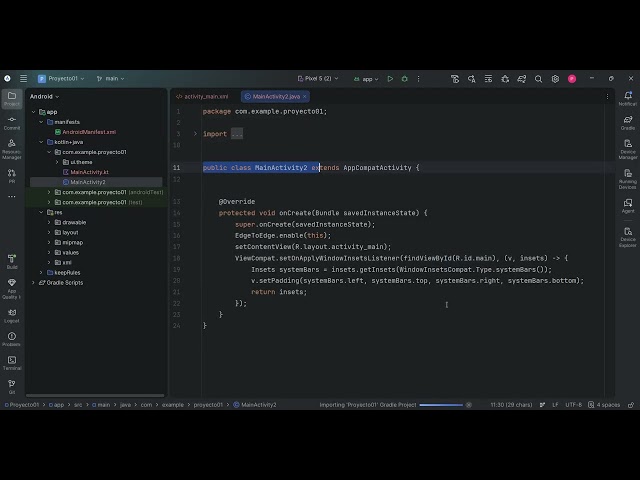Collapse the app module node
The height and width of the screenshot is (480, 640).
tap(33, 112)
